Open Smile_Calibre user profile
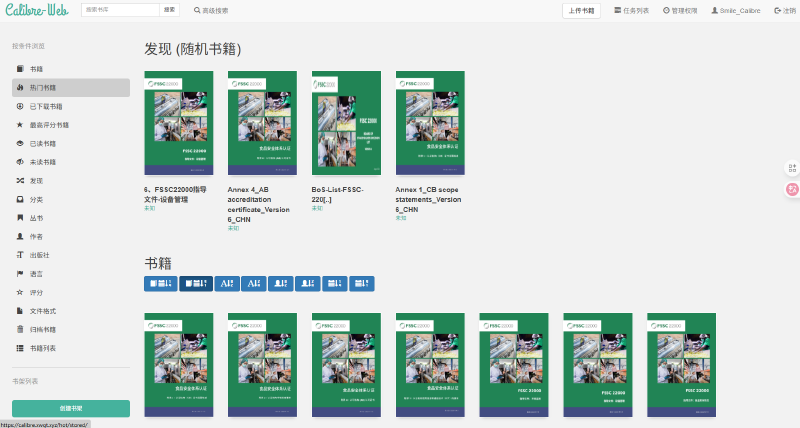The height and width of the screenshot is (428, 800). [x=736, y=11]
